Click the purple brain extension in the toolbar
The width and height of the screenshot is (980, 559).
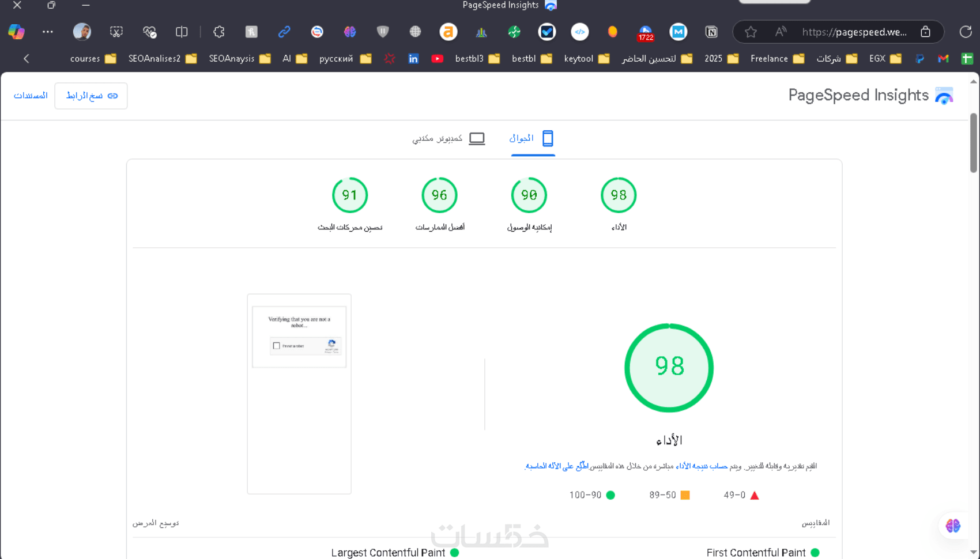pos(350,32)
